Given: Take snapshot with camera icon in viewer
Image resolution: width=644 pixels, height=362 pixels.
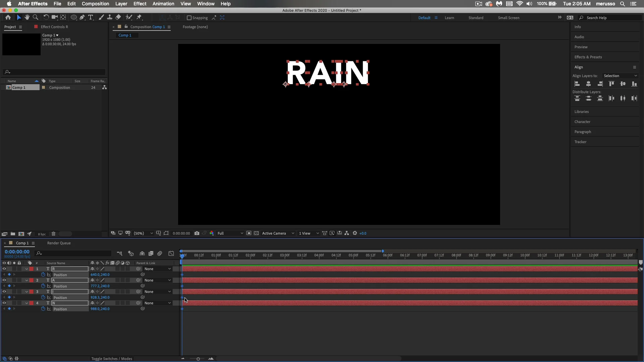Looking at the screenshot, I should click(x=197, y=233).
